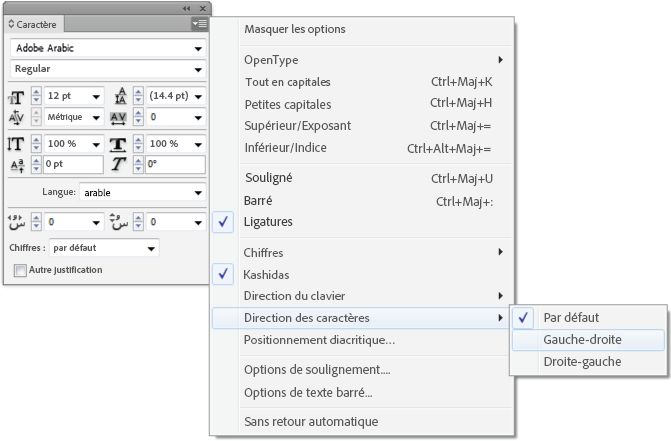Open the right diacritic position dropdown
671x441 pixels.
click(x=198, y=222)
